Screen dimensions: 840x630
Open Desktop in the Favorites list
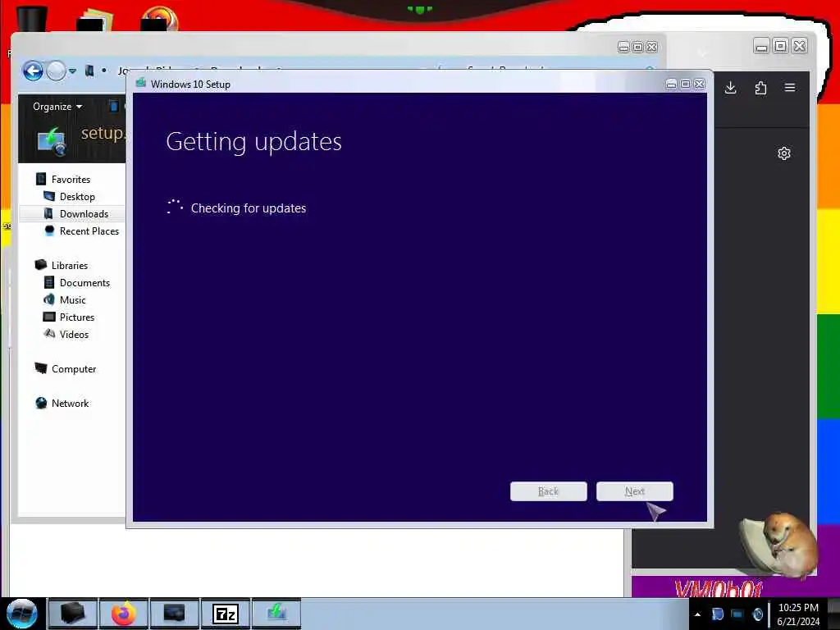point(77,197)
